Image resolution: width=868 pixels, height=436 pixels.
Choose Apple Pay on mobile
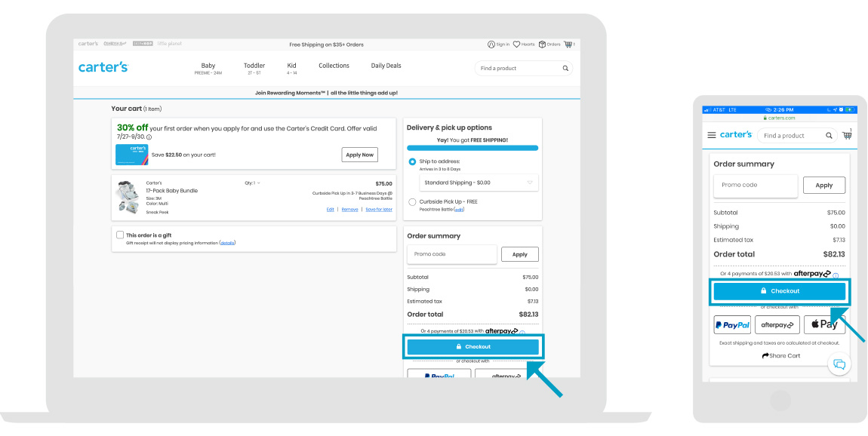pos(825,325)
